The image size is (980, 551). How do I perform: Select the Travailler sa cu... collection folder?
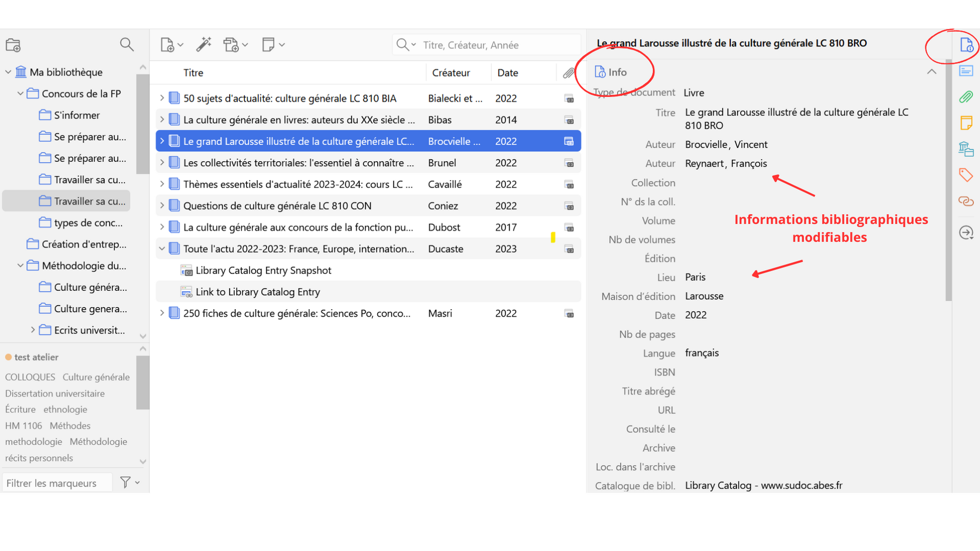pyautogui.click(x=90, y=201)
